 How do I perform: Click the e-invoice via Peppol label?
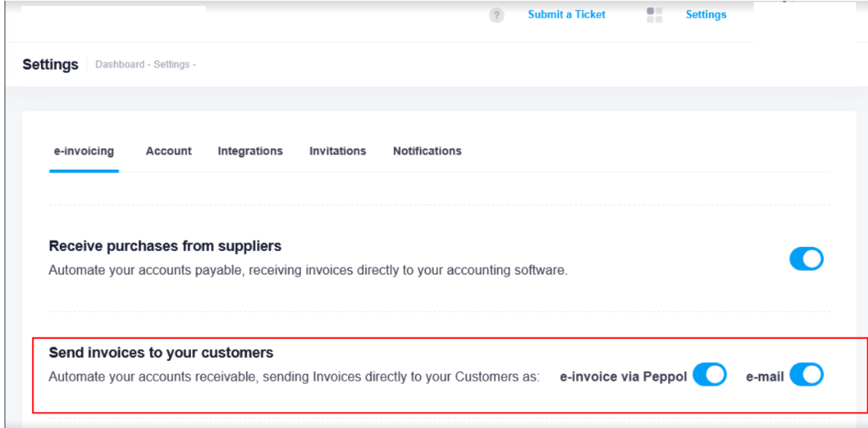tap(623, 376)
